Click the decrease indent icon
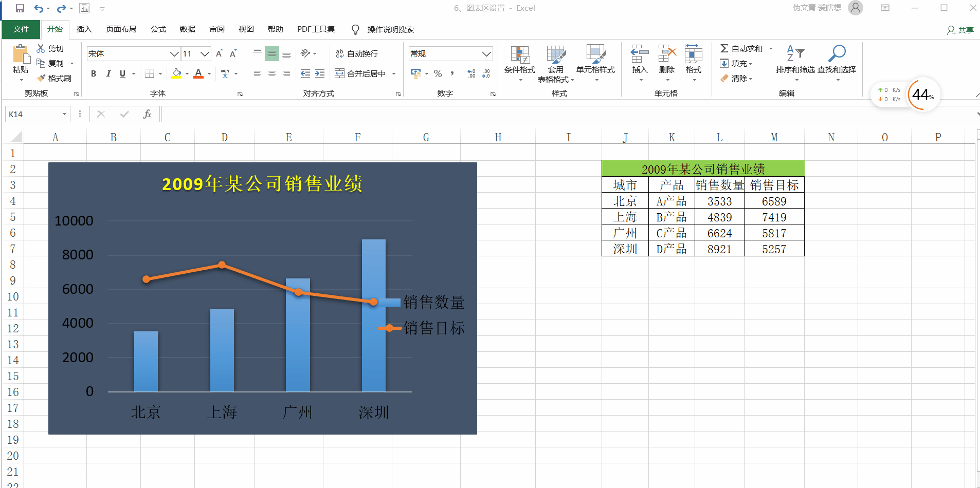 tap(305, 73)
